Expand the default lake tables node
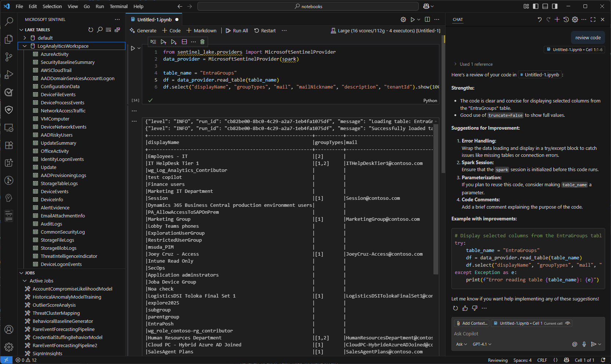The width and height of the screenshot is (611, 364). (x=25, y=38)
